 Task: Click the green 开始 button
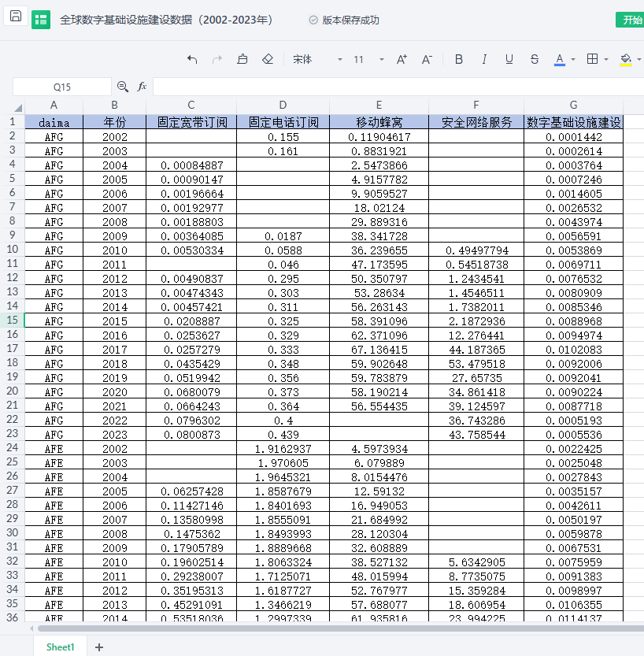(x=630, y=20)
